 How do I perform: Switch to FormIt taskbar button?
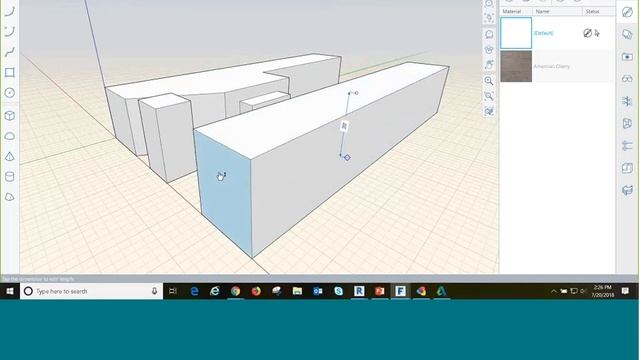pos(400,291)
